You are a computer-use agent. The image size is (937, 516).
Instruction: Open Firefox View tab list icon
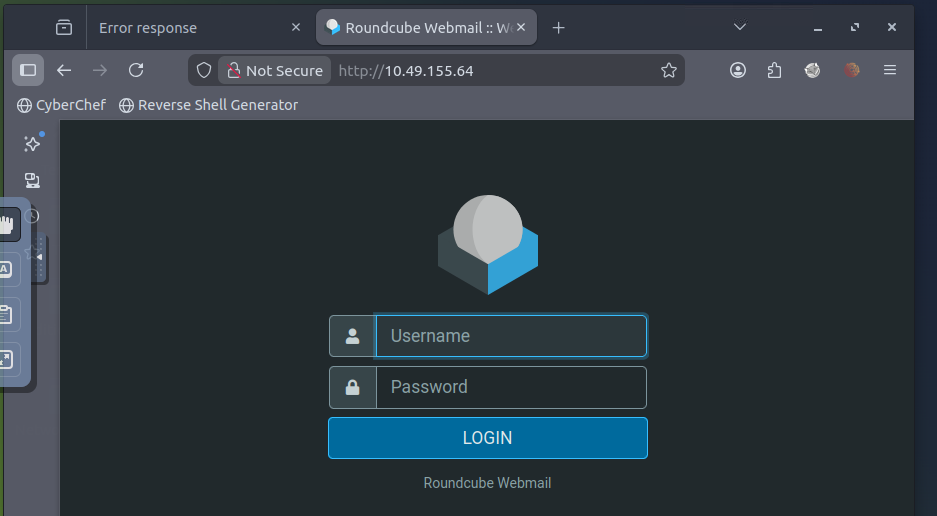[64, 28]
